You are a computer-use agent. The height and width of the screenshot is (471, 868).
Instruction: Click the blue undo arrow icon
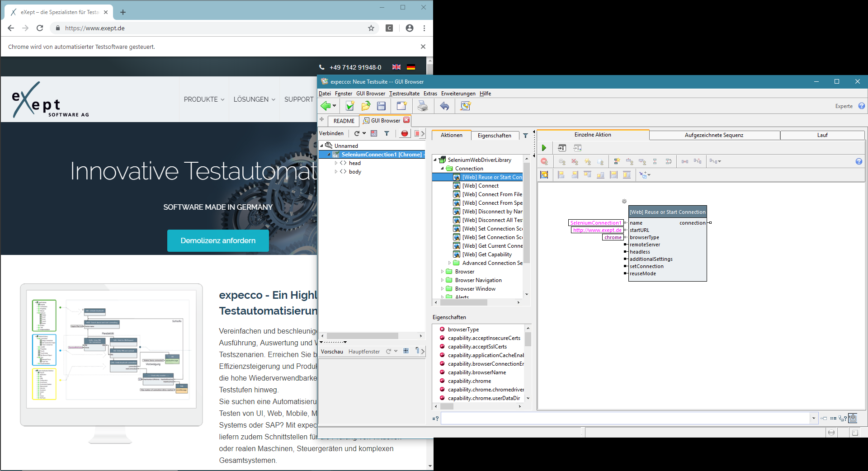(445, 106)
